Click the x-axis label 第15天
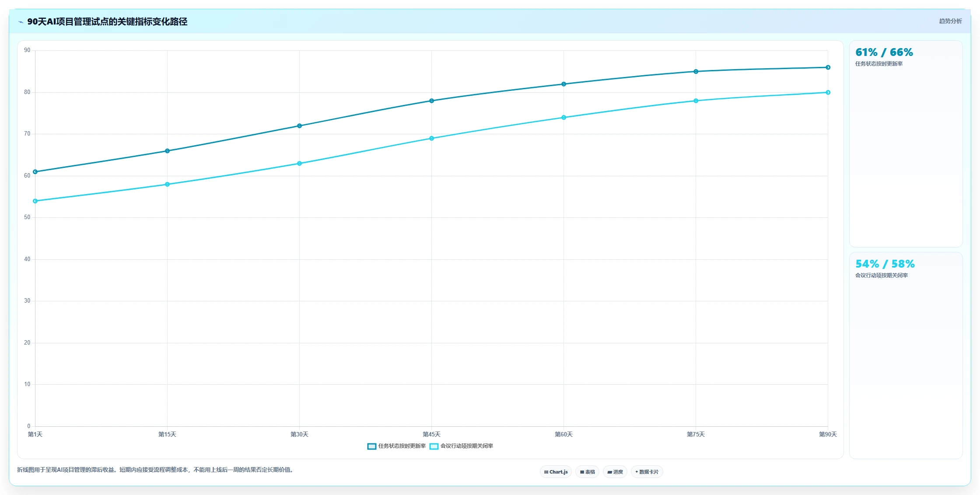The width and height of the screenshot is (980, 495). pyautogui.click(x=167, y=434)
